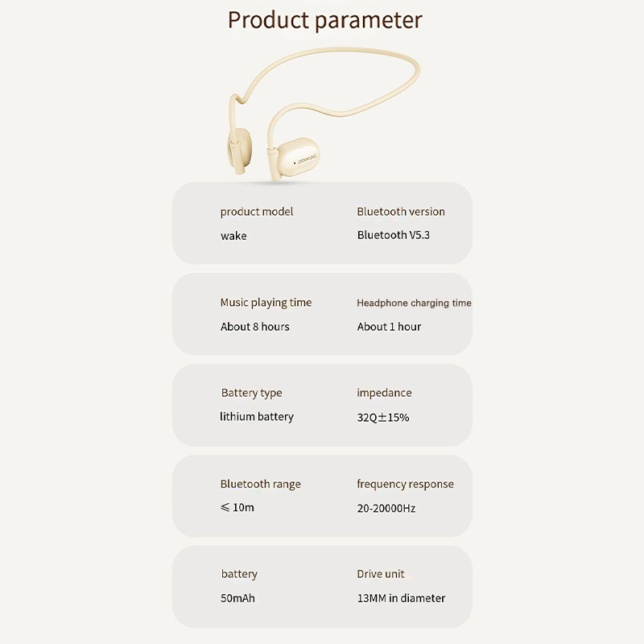
Task: Click the "20-20000Hz" value
Action: [x=386, y=509]
